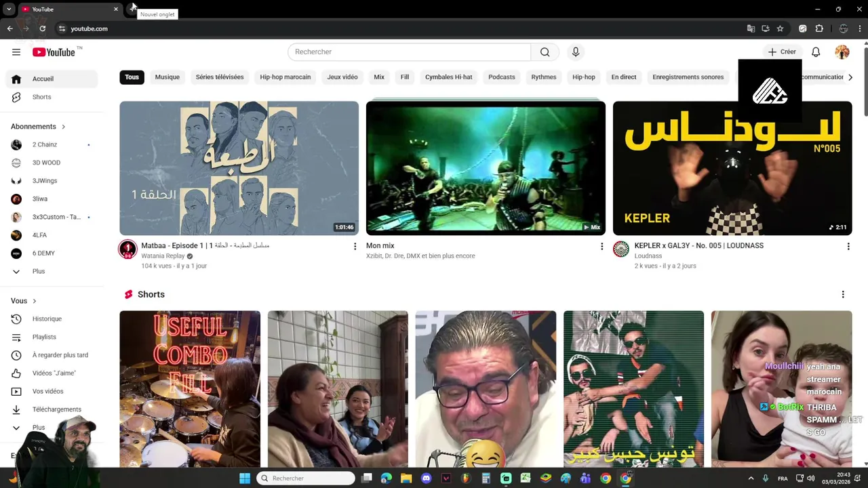Select the Enregistrements sonores chip

pyautogui.click(x=688, y=77)
